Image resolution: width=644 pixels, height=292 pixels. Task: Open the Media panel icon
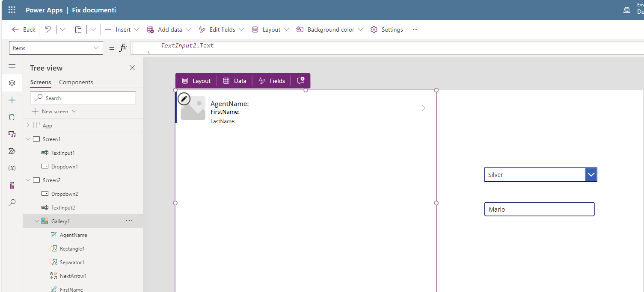click(x=12, y=134)
